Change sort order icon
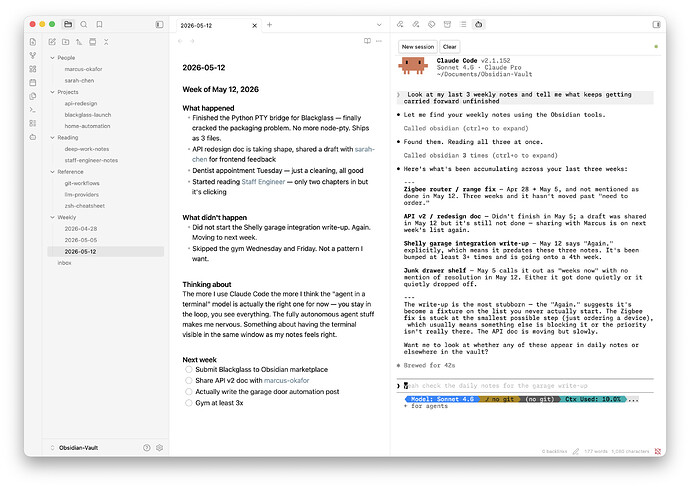 point(79,42)
